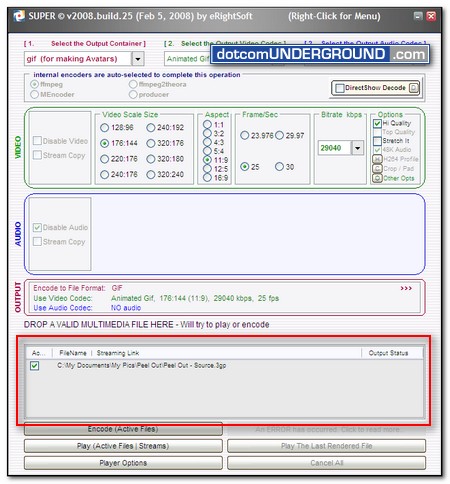Select the 240:192 video scale size
The image size is (450, 484).
[x=151, y=128]
